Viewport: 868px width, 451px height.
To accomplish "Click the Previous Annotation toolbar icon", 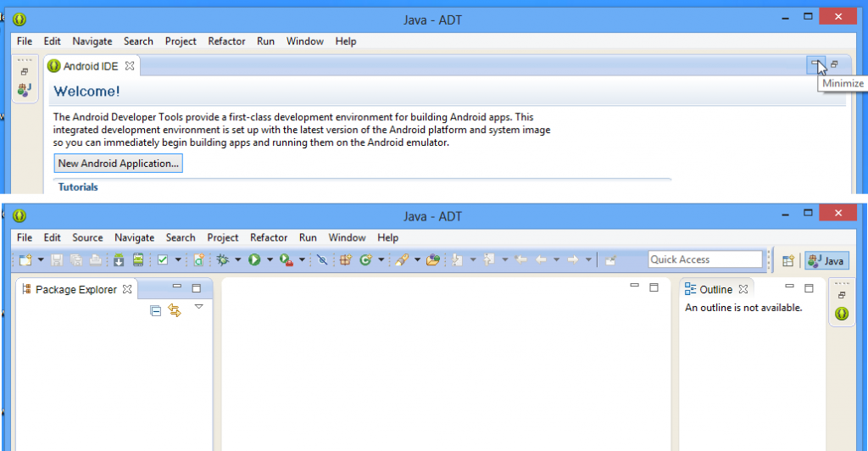I will click(x=489, y=259).
